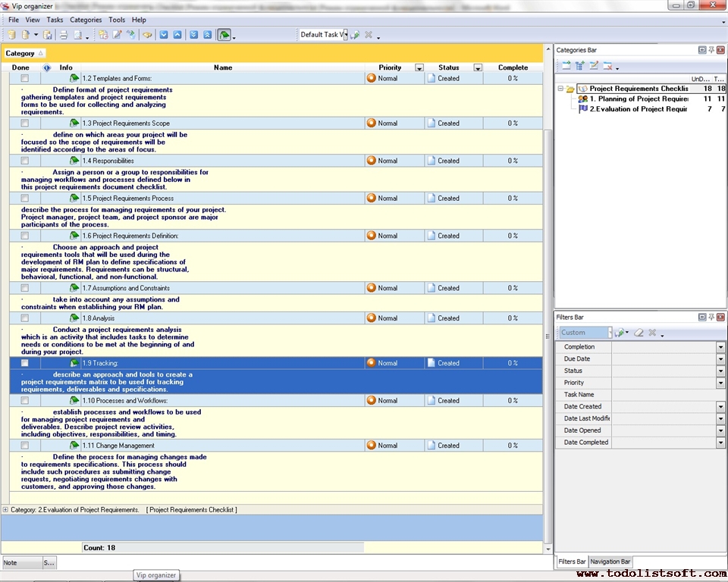Mark task 1.9 Tracking as done
This screenshot has height=582, width=728.
click(x=25, y=363)
